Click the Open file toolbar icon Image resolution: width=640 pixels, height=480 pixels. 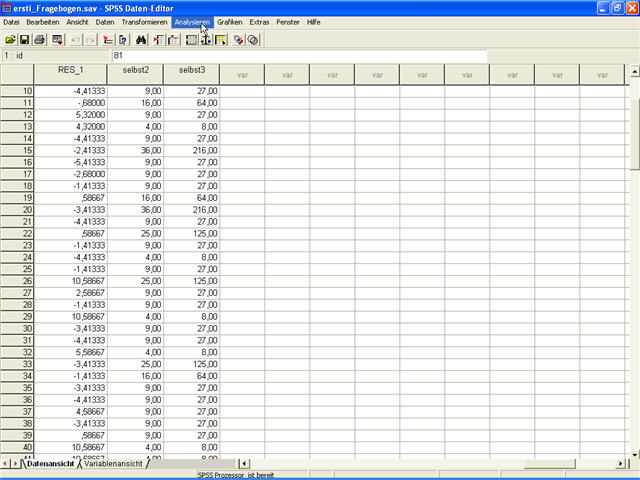(10, 39)
